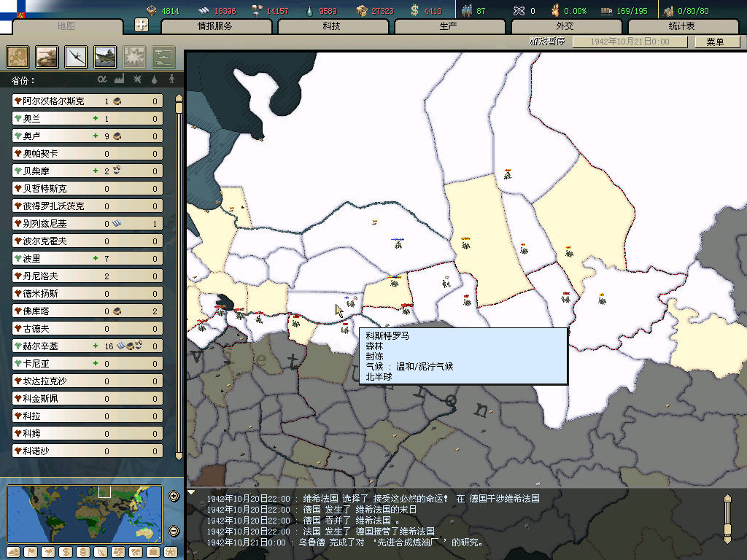Viewport: 747px width, 560px height.
Task: Open the 情报服务 tab
Action: [x=215, y=26]
